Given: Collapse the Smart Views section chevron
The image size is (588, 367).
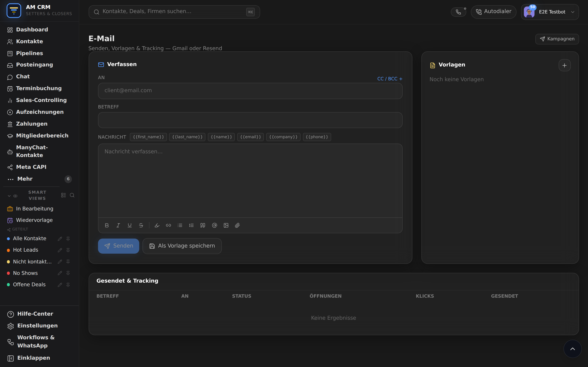Looking at the screenshot, I should tap(9, 196).
